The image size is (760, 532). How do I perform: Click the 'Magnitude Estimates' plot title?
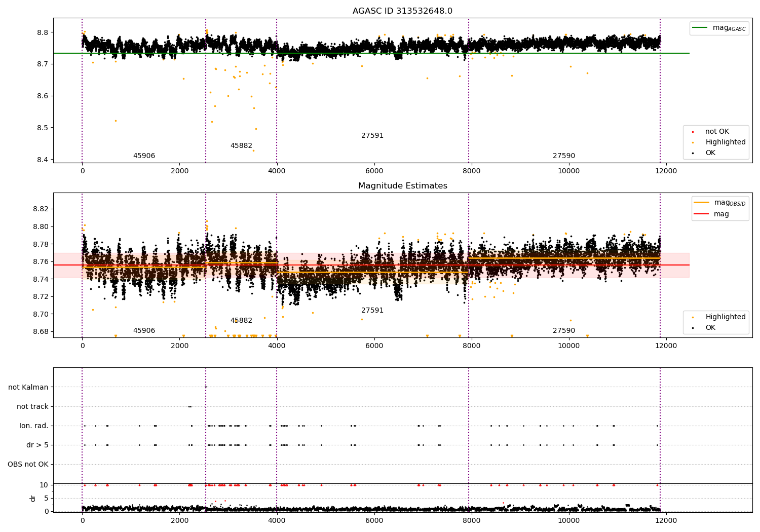402,186
